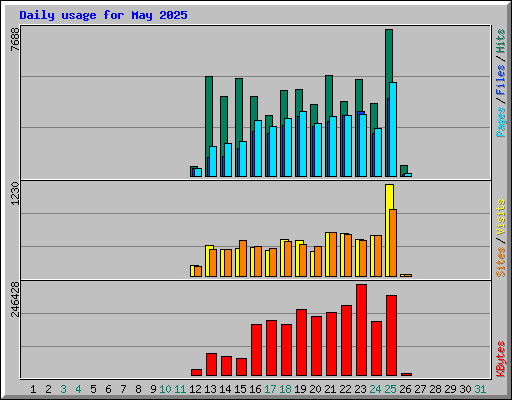Click green day label 4
The height and width of the screenshot is (400, 512).
78,389
